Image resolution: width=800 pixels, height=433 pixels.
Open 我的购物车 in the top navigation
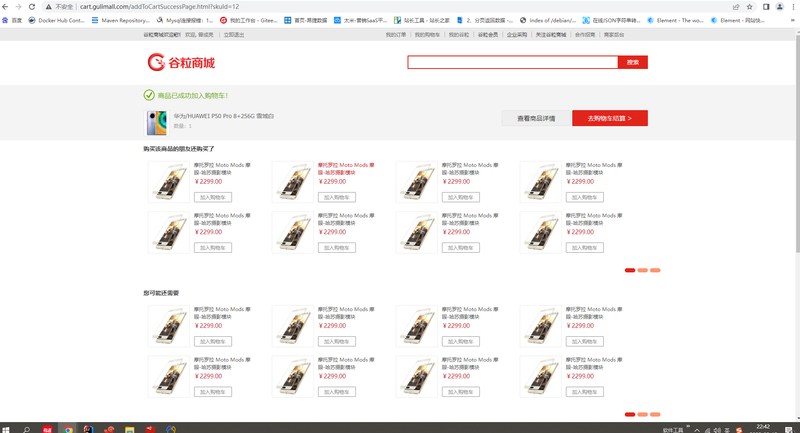(427, 35)
